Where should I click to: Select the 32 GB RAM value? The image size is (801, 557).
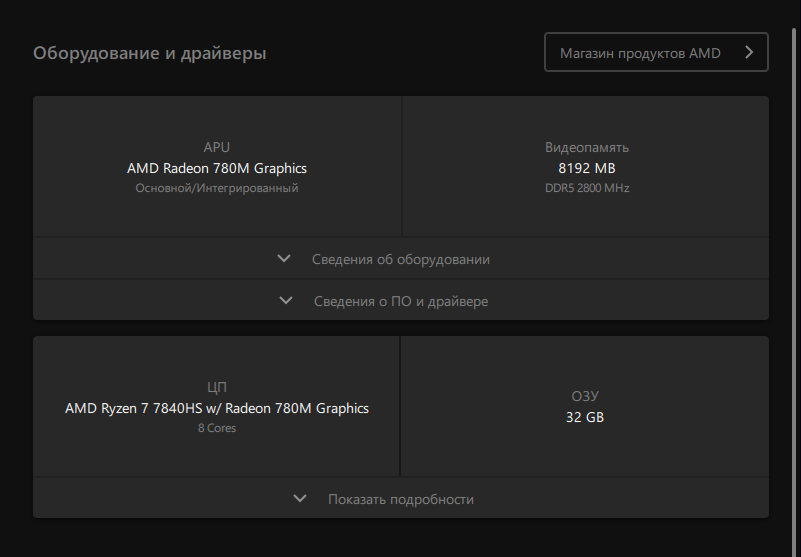coord(585,417)
